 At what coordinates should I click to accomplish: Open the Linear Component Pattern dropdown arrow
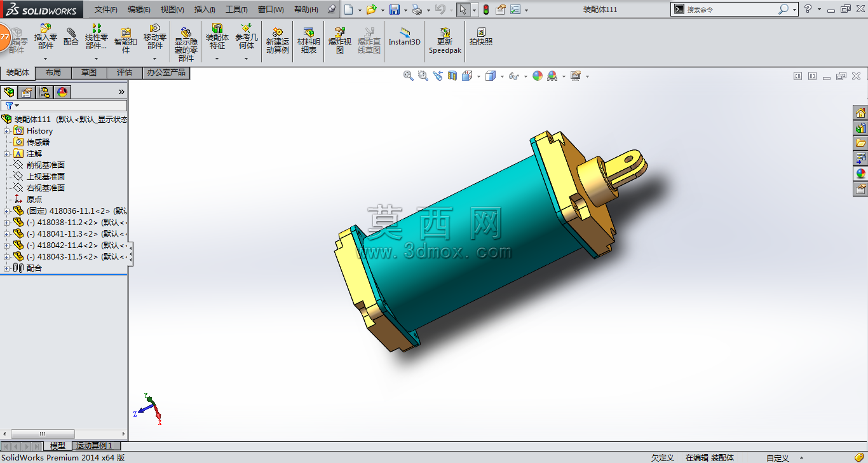pos(97,59)
